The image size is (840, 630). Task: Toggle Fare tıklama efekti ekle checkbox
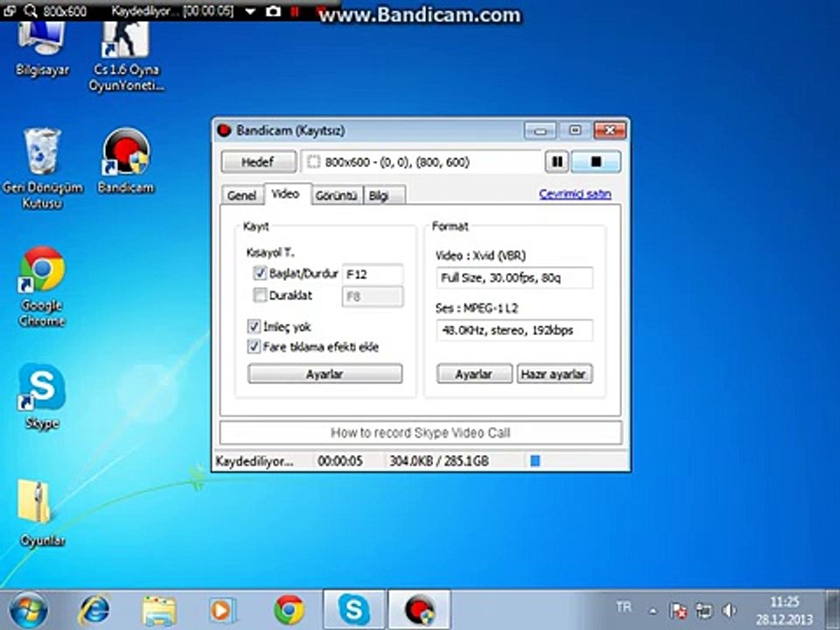(x=254, y=346)
